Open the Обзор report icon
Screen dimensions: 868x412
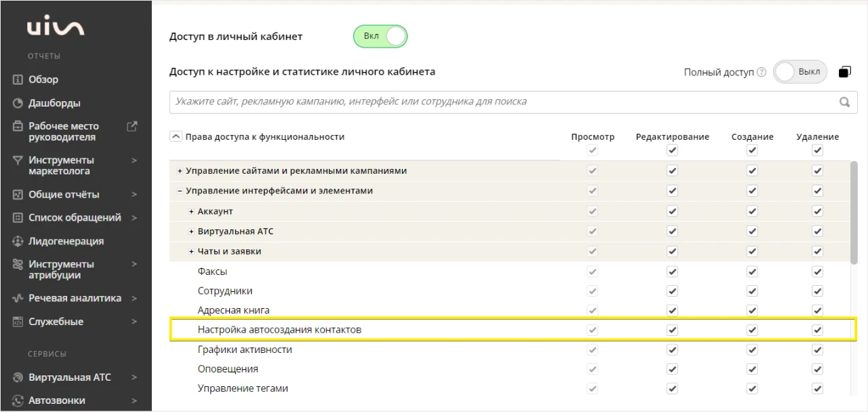coord(18,79)
